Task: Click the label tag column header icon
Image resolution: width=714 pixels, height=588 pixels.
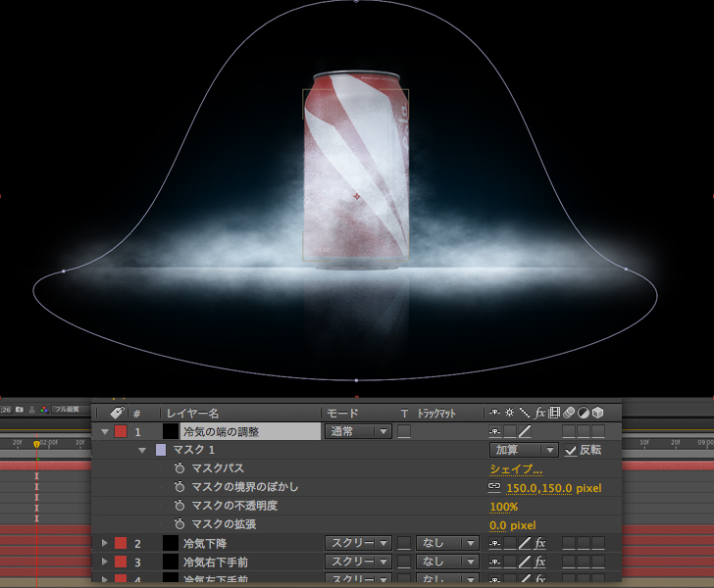Action: coord(117,414)
